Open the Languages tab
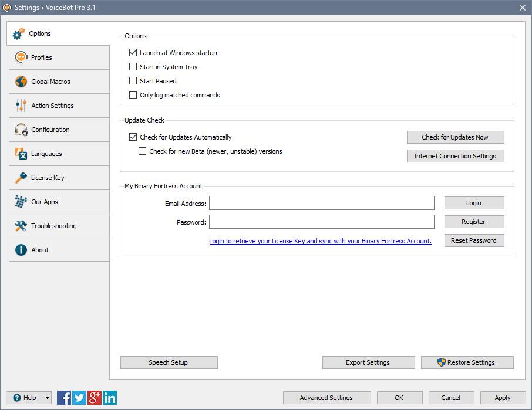 (x=59, y=154)
